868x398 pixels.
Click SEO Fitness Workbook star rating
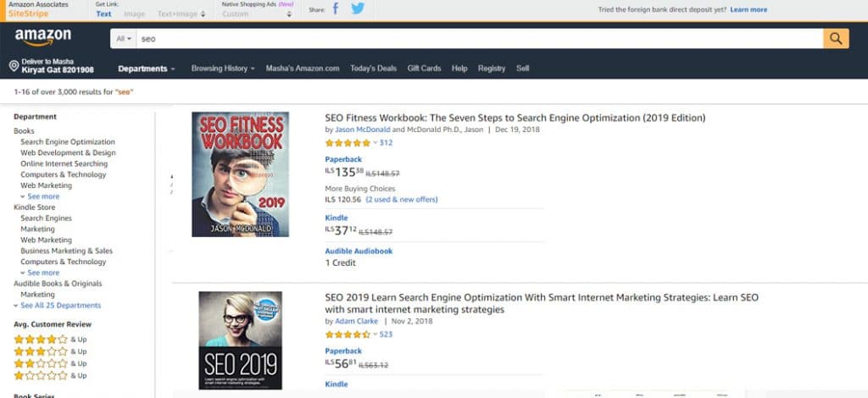point(348,143)
